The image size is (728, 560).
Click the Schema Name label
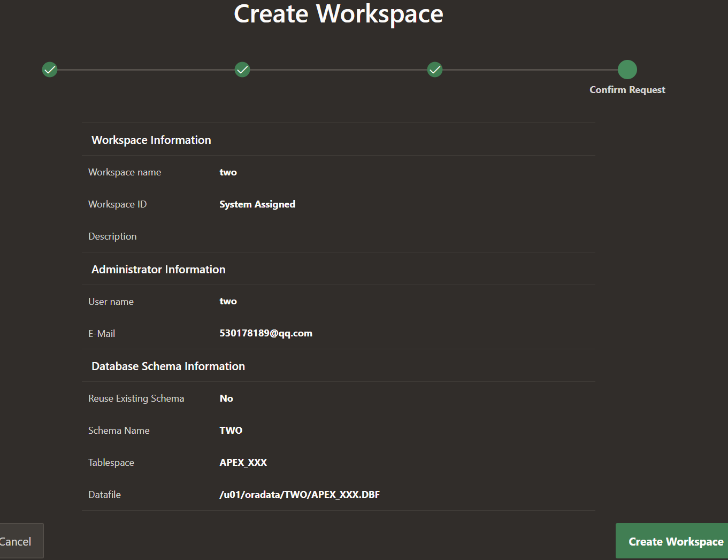point(119,431)
